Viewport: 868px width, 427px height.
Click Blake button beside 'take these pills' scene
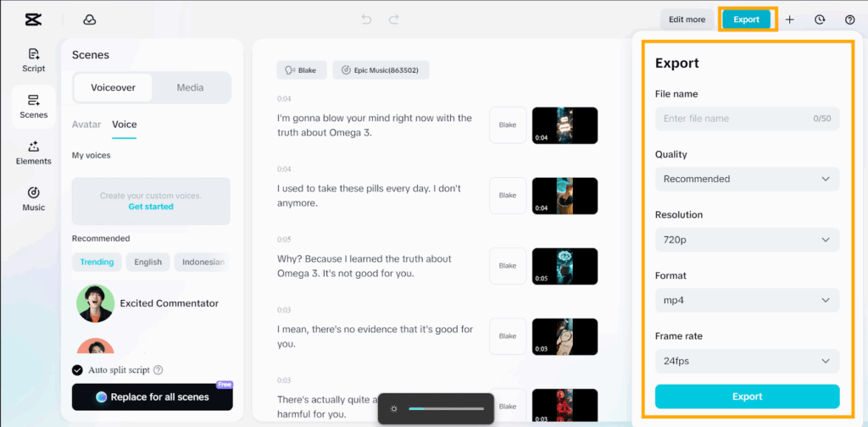coord(508,195)
